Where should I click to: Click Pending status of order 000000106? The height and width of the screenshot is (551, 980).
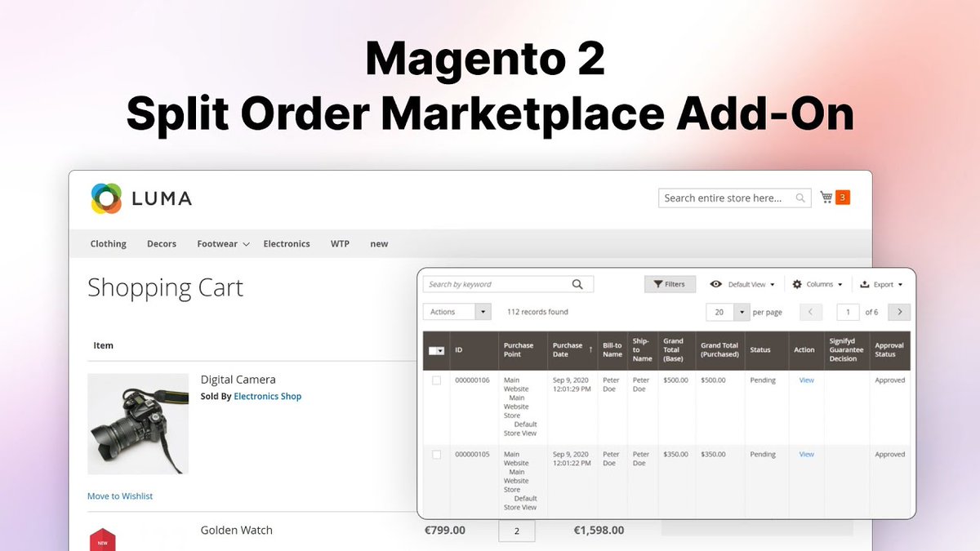point(763,380)
